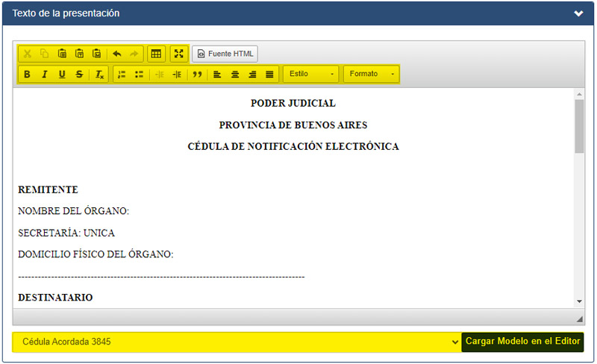This screenshot has width=597, height=364.
Task: Apply strikethrough to text
Action: (x=79, y=75)
